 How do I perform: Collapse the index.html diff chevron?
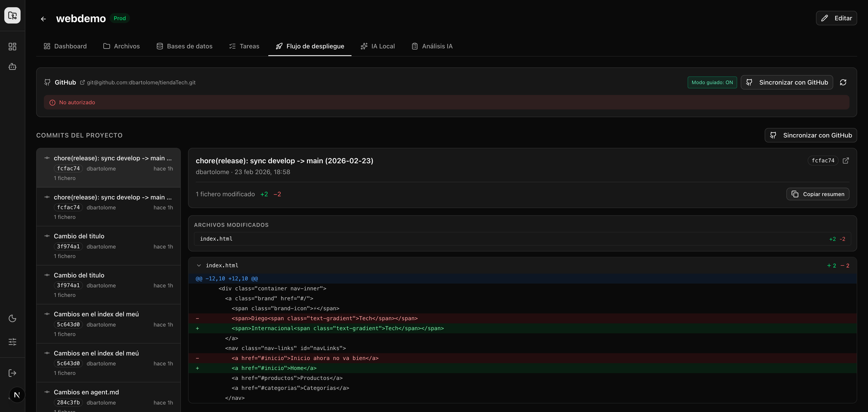[199, 266]
